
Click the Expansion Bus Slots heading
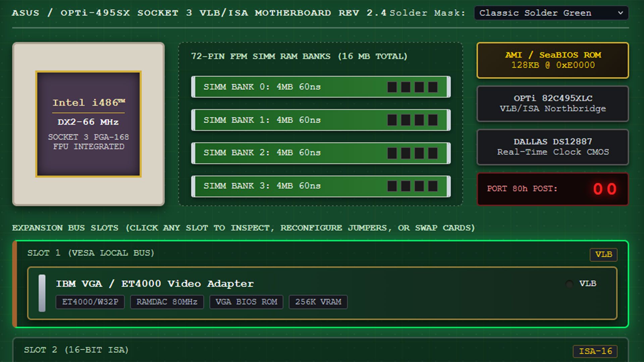point(244,228)
